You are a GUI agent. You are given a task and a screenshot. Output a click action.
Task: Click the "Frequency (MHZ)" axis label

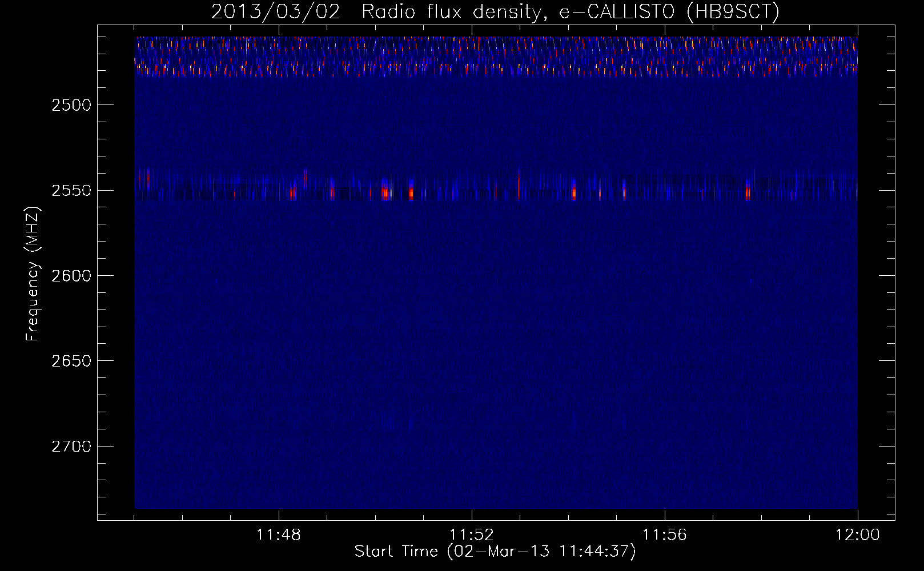pos(33,274)
